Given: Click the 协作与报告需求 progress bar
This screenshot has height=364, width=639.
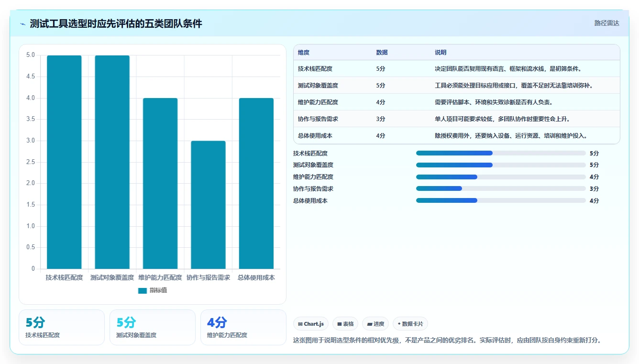Looking at the screenshot, I should pos(501,189).
